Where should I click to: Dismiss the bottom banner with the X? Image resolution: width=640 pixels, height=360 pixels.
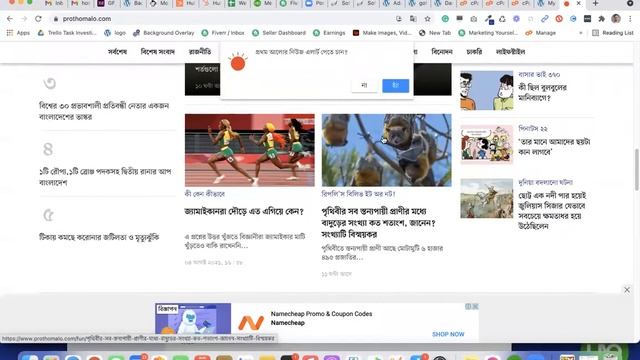pyautogui.click(x=627, y=290)
